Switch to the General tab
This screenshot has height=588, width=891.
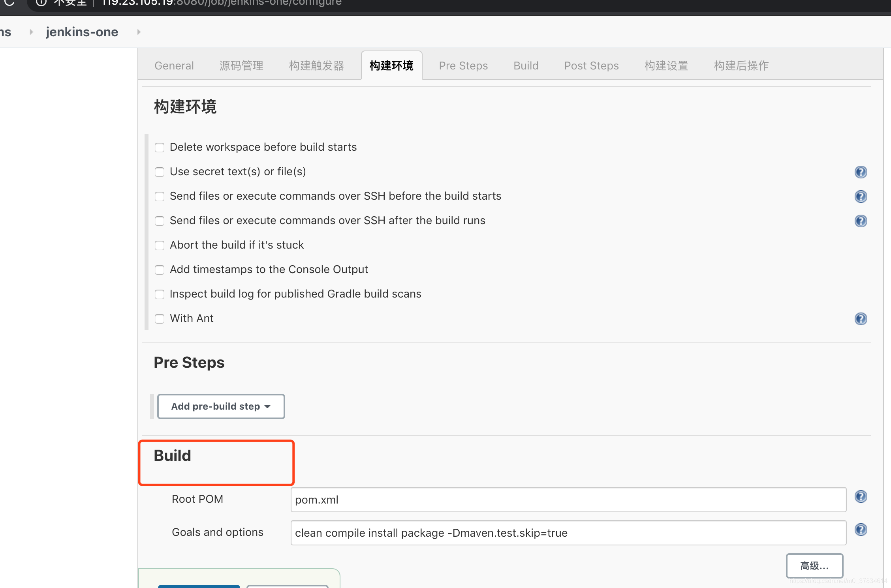[x=174, y=66]
